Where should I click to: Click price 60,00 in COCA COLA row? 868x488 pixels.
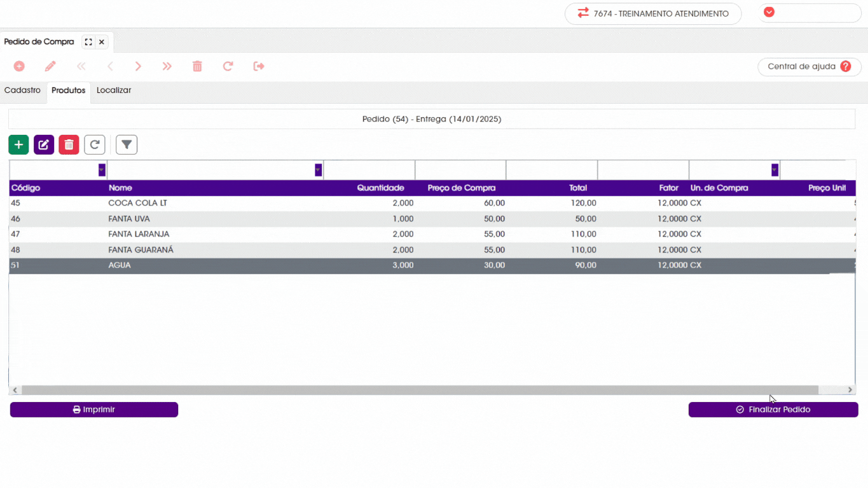(x=460, y=204)
